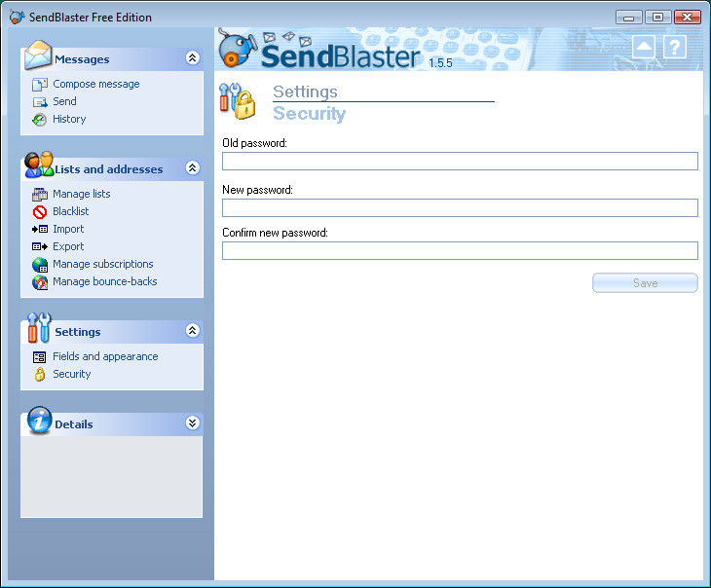Image resolution: width=711 pixels, height=588 pixels.
Task: Open Fields and appearance settings
Action: coord(105,356)
